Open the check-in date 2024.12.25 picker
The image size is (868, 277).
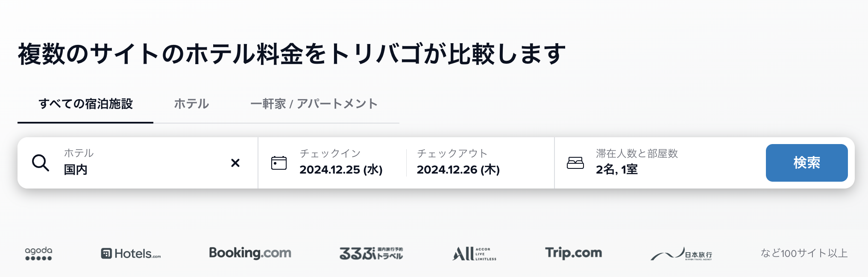342,170
